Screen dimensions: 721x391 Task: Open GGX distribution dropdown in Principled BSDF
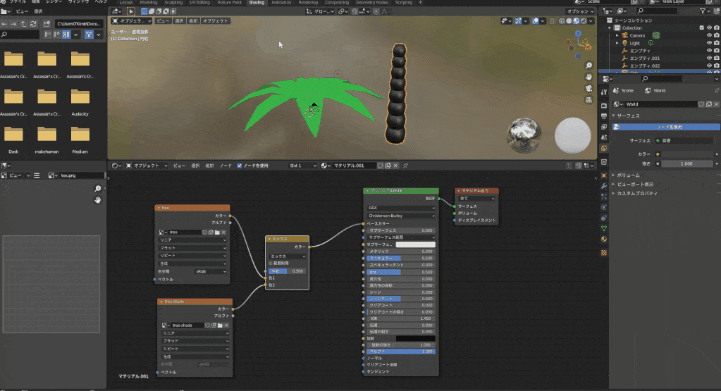pos(401,208)
